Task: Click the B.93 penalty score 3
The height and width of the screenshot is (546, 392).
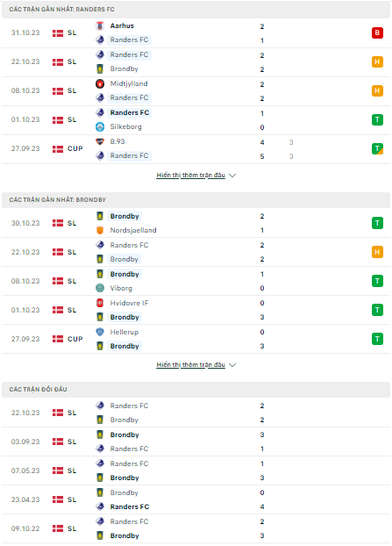Action: 291,142
